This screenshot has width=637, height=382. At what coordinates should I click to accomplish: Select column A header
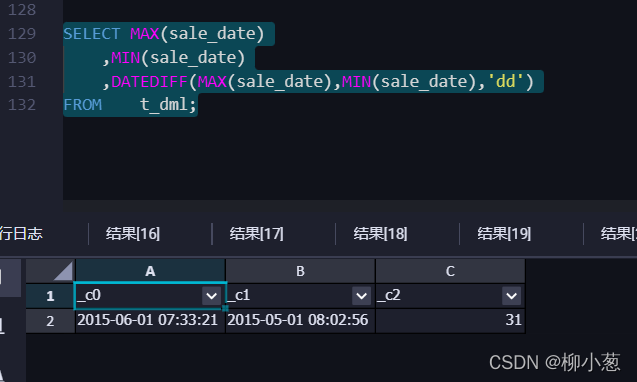[150, 271]
